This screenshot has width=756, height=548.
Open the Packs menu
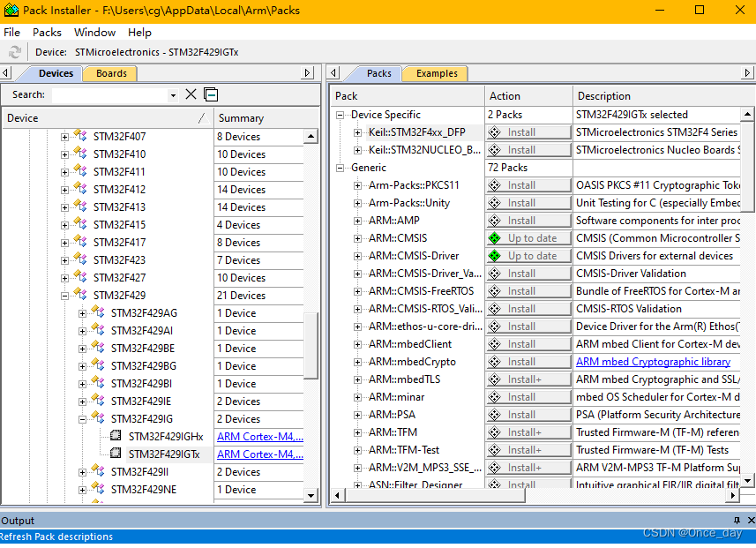(x=46, y=32)
